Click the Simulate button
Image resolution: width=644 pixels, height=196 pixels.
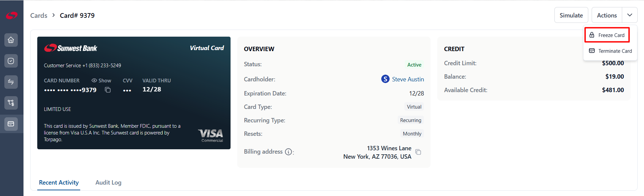click(x=571, y=15)
